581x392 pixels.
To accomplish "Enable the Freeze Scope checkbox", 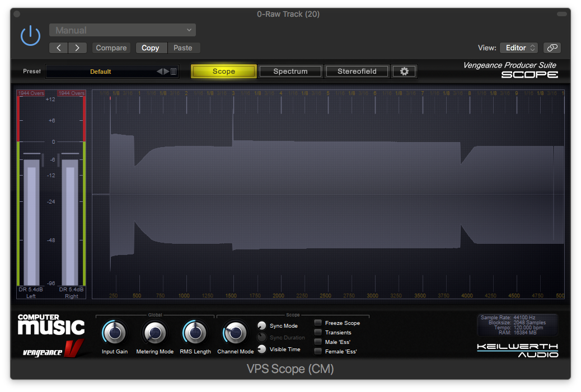I will click(x=318, y=323).
